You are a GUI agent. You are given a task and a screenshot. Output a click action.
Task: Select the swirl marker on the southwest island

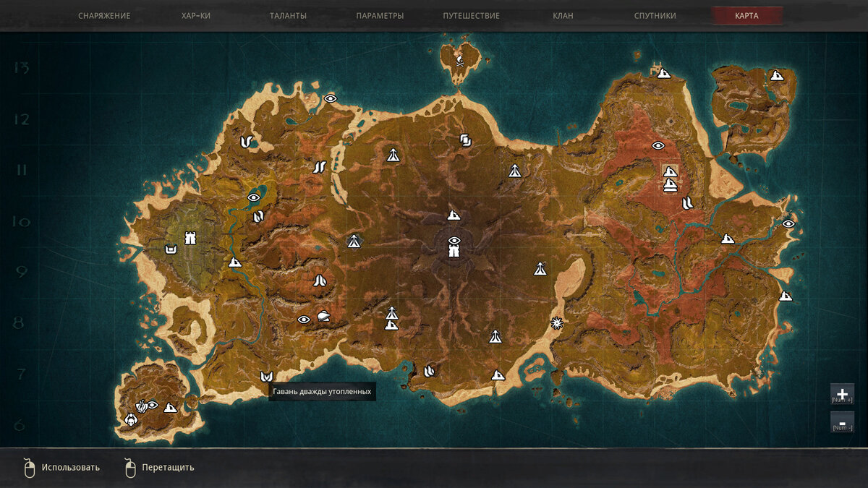click(142, 406)
